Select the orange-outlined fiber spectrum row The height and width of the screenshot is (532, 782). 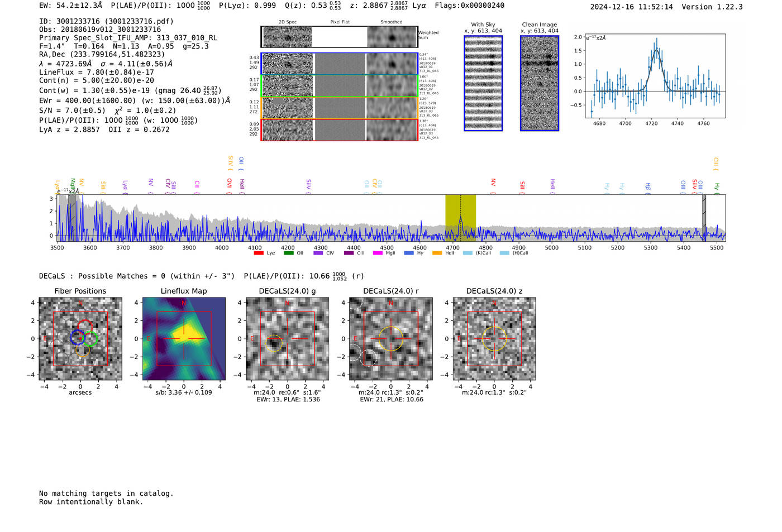tap(339, 108)
